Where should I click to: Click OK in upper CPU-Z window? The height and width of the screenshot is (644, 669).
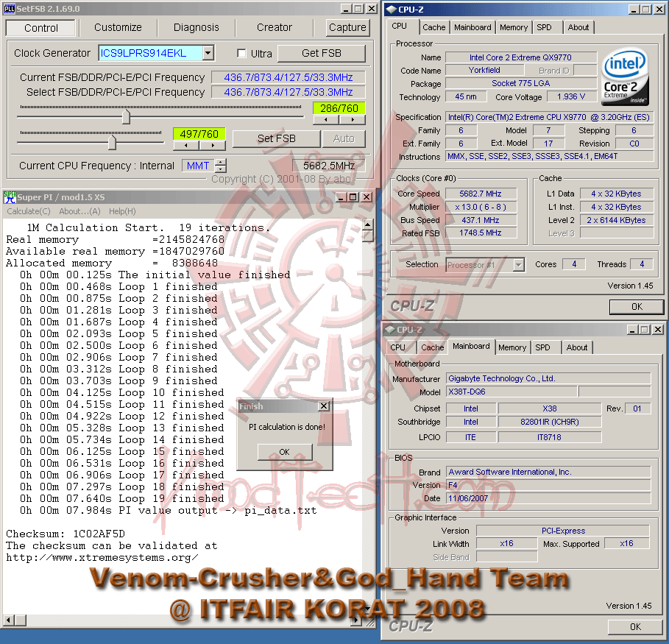pos(637,306)
